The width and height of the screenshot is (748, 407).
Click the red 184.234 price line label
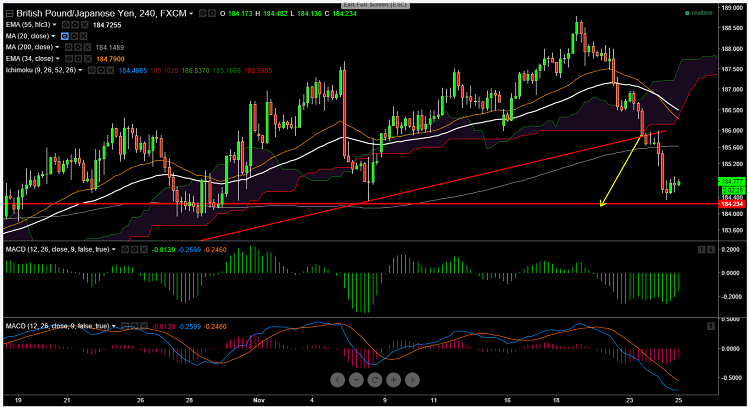(732, 204)
